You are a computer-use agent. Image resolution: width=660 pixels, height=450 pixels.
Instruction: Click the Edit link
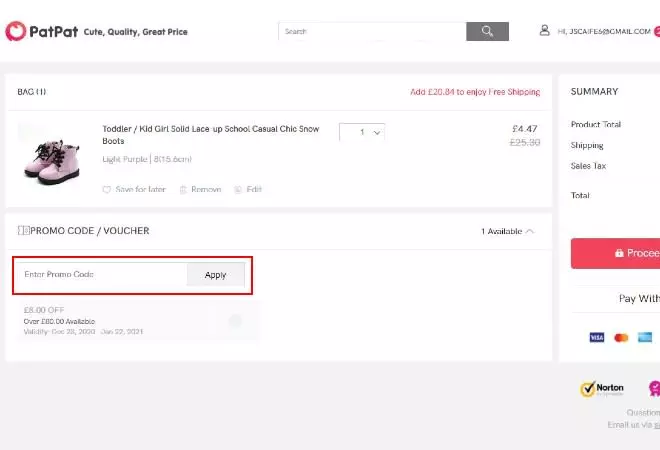pyautogui.click(x=254, y=189)
